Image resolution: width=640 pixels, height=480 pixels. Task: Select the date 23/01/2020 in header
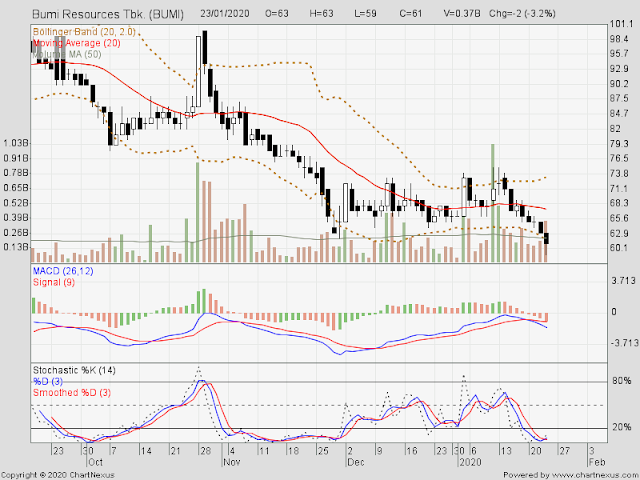224,13
